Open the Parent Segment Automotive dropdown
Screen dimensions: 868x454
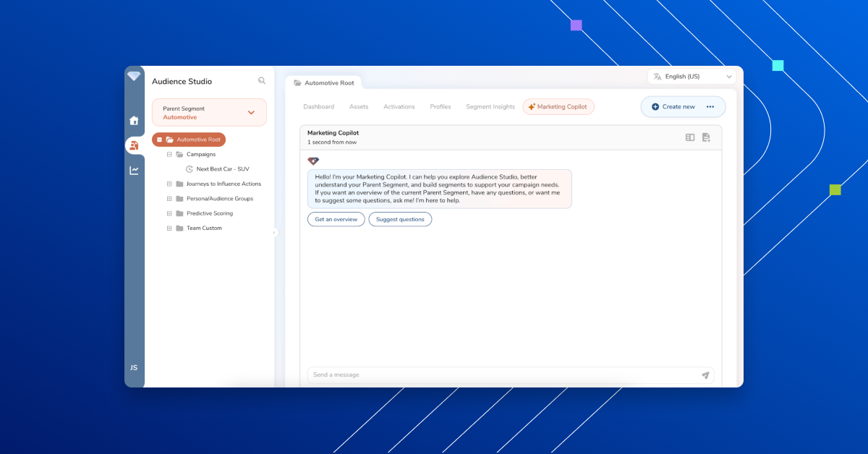252,112
